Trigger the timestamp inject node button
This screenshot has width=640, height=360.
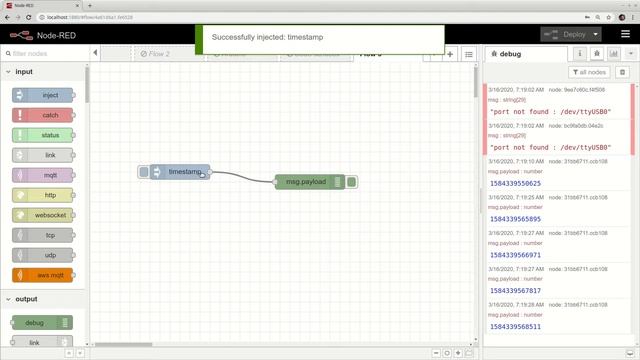[144, 172]
